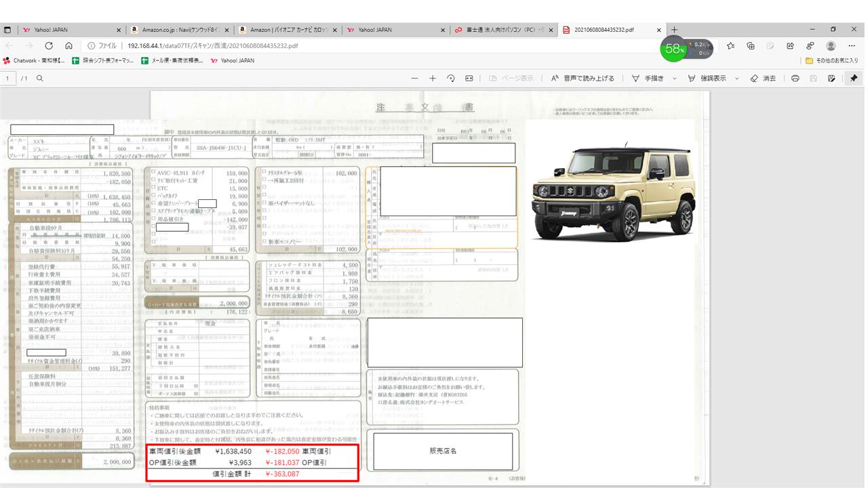Click 音声で読み上げる read aloud button
The width and height of the screenshot is (868, 488).
[x=583, y=78]
